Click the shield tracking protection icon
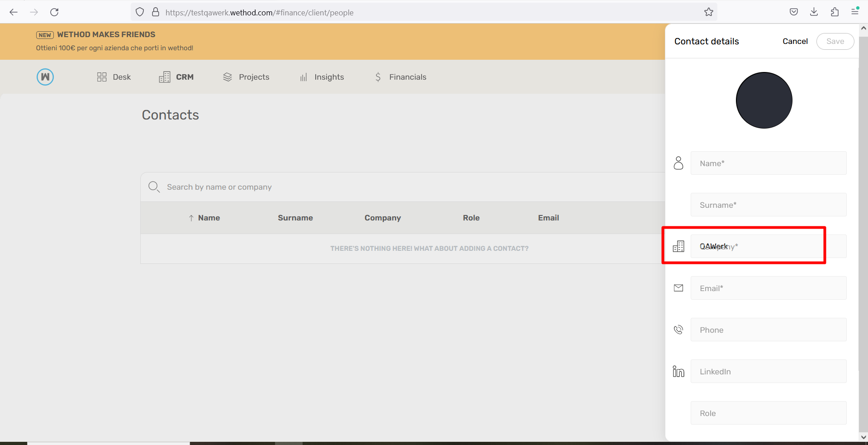 click(x=140, y=12)
